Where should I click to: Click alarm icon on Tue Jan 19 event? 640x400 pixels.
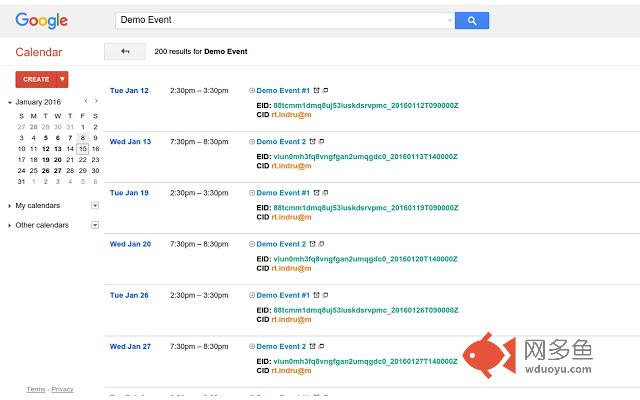point(317,193)
